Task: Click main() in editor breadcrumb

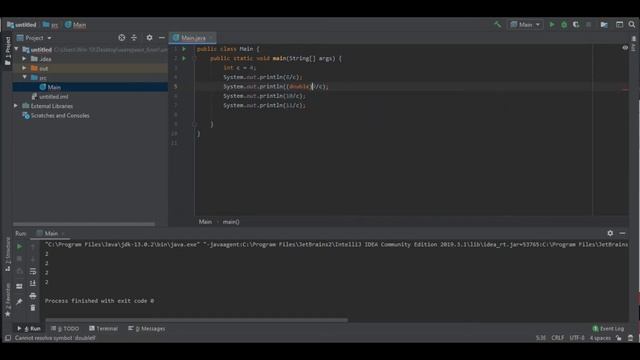Action: click(x=231, y=222)
